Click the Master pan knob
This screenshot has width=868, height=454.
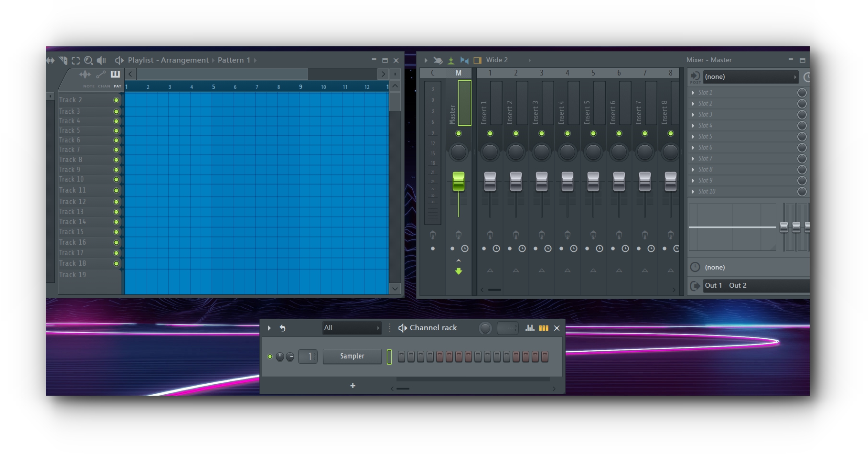[459, 152]
